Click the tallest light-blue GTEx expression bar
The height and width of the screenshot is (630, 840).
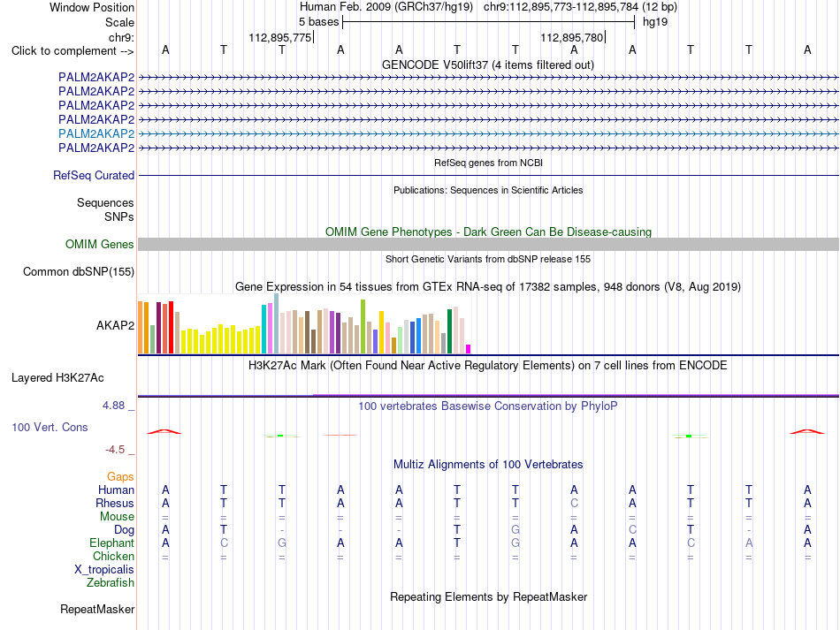277,323
